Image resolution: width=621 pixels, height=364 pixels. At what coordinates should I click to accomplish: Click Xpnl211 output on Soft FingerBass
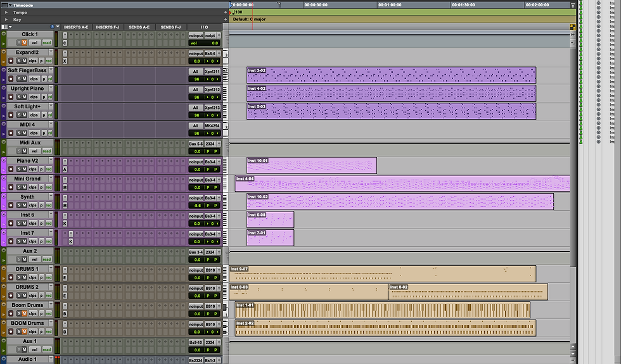pyautogui.click(x=212, y=72)
